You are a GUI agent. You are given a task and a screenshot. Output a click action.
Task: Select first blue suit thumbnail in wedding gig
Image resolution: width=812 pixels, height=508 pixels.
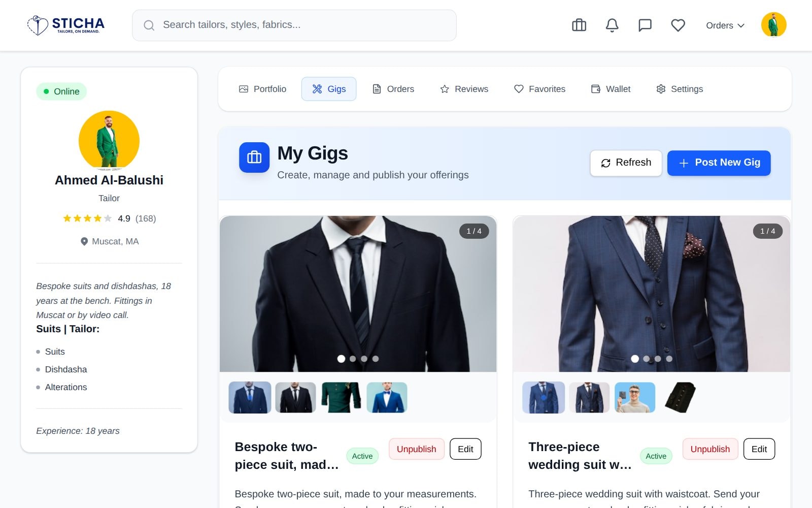544,397
